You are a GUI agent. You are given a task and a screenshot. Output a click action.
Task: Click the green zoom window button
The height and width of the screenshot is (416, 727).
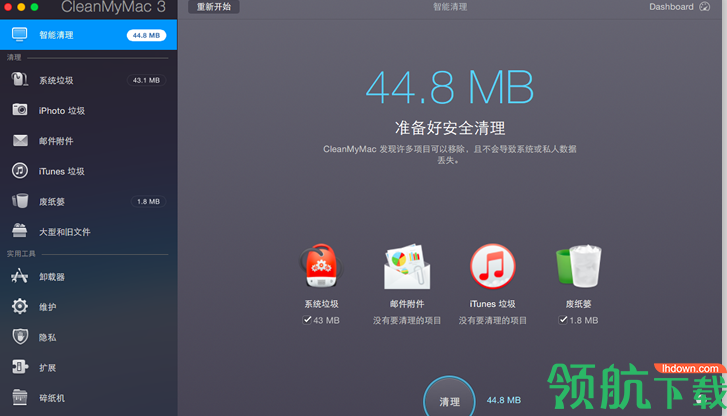[34, 6]
